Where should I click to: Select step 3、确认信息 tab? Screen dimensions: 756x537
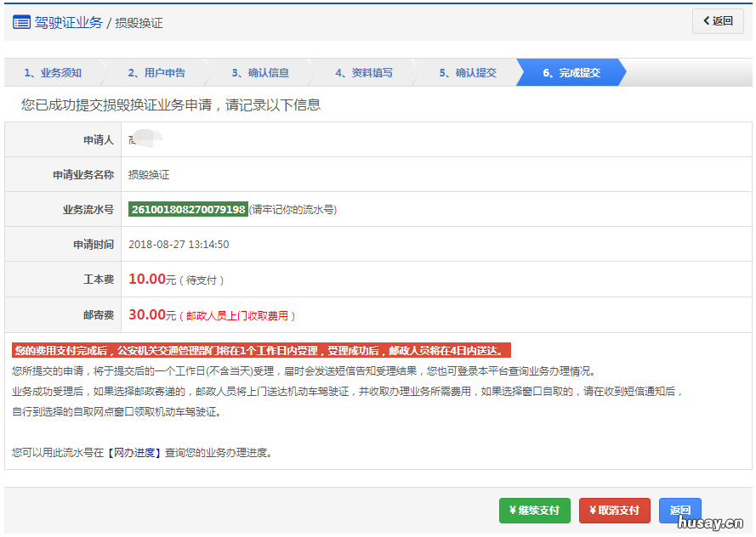262,72
